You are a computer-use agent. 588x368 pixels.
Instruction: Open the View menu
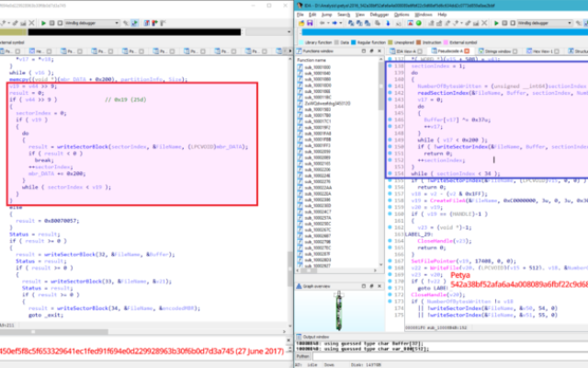click(360, 15)
